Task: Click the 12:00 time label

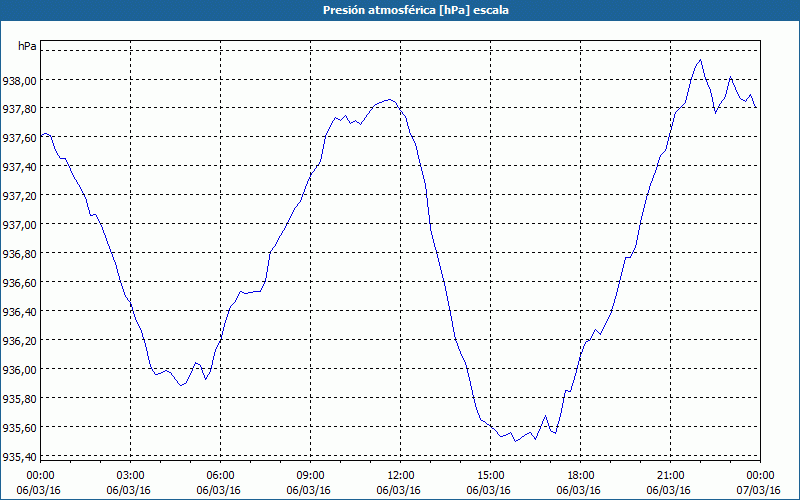Action: (401, 476)
